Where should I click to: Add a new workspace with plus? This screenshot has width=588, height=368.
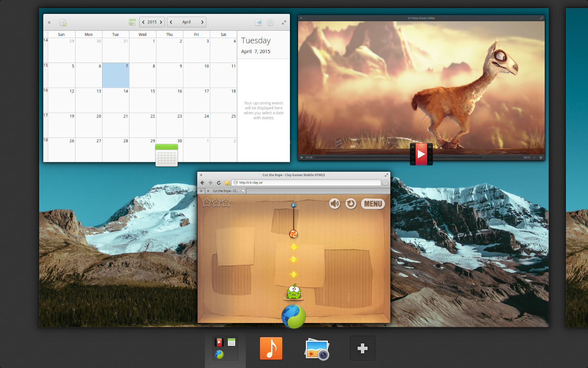pos(363,348)
